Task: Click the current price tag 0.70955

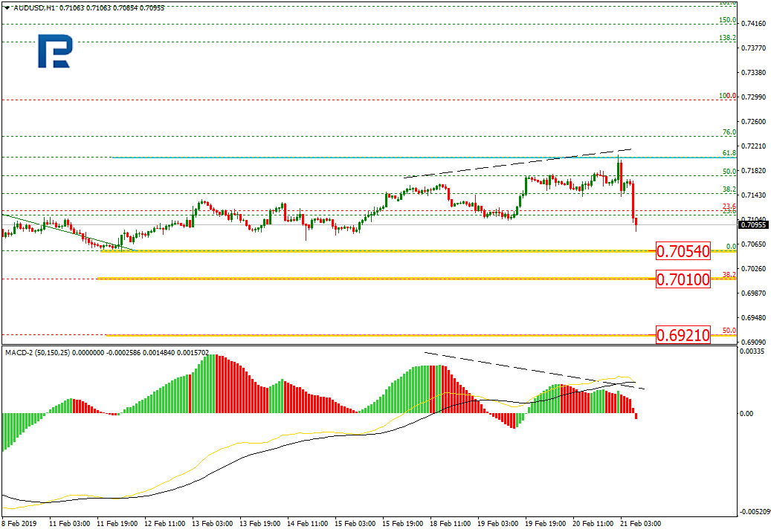Action: pyautogui.click(x=753, y=224)
